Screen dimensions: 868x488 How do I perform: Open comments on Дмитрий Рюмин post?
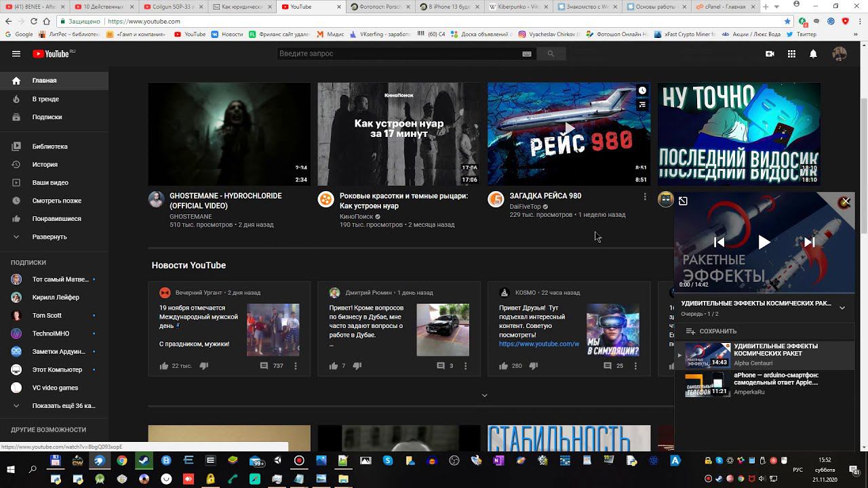coord(441,366)
